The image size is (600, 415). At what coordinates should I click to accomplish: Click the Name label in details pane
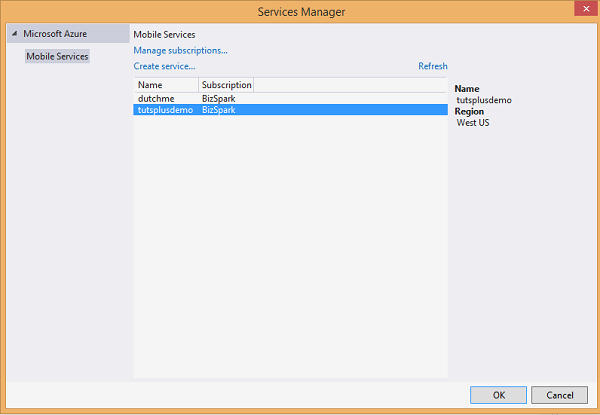(467, 89)
